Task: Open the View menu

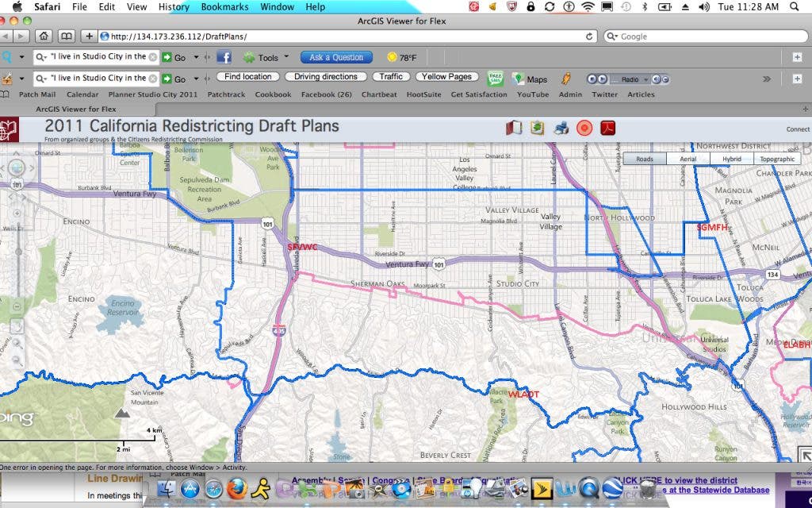Action: [x=136, y=6]
